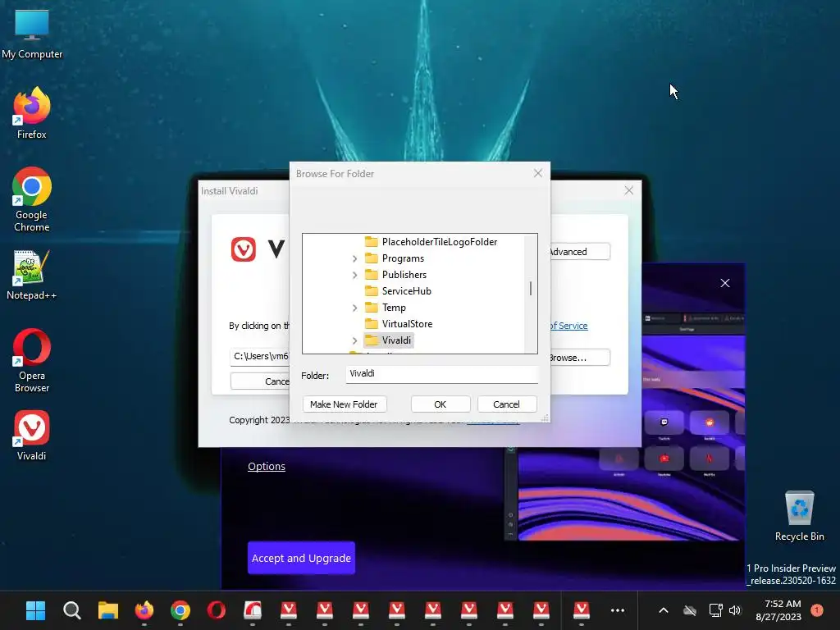The height and width of the screenshot is (630, 840).
Task: Select the VirtualStore folder
Action: (x=407, y=323)
